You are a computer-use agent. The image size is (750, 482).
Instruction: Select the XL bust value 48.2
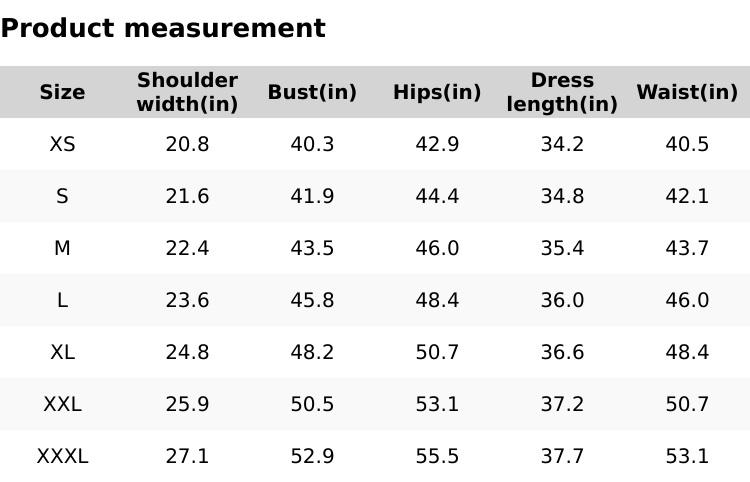click(x=312, y=352)
